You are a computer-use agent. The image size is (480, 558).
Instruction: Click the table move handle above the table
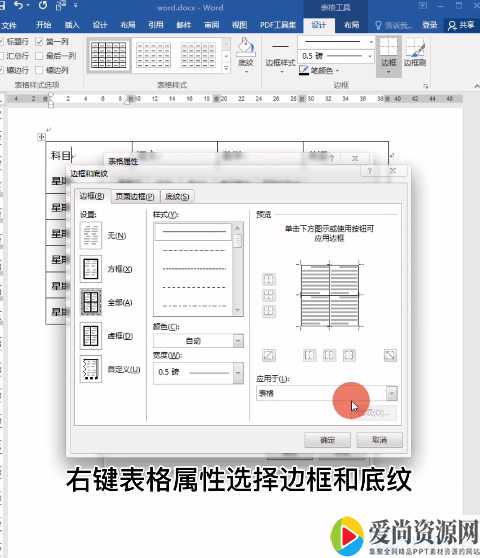(42, 136)
